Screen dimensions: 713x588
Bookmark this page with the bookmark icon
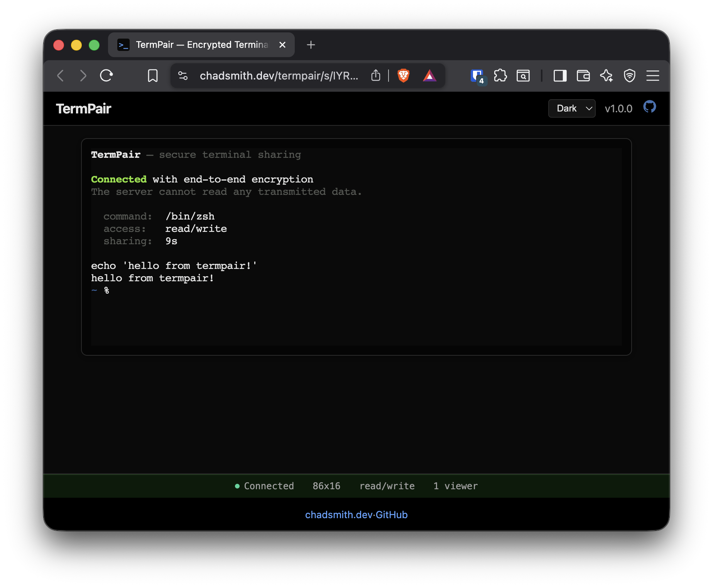point(153,76)
